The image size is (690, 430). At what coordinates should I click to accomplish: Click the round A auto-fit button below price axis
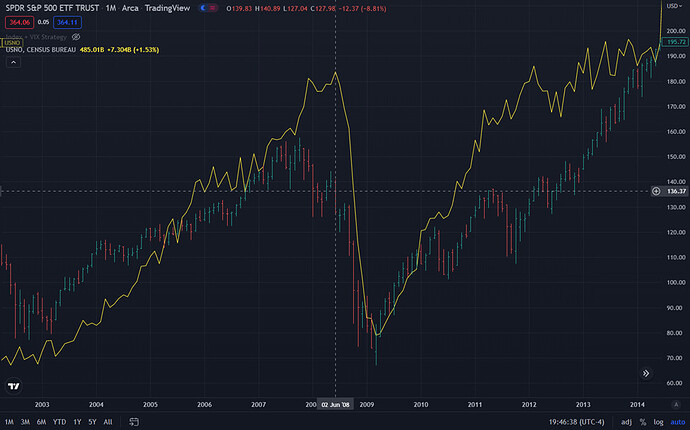[x=676, y=404]
